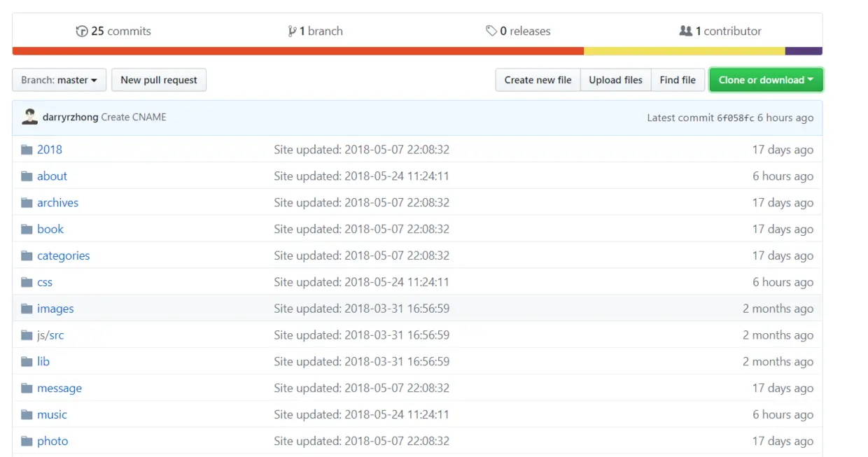
Task: Open the Clone or download dropdown
Action: [765, 79]
